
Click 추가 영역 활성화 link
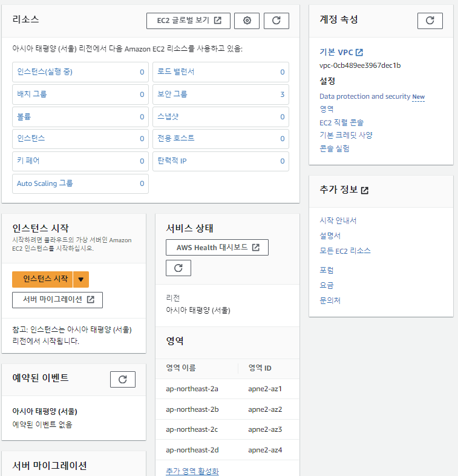point(192,471)
